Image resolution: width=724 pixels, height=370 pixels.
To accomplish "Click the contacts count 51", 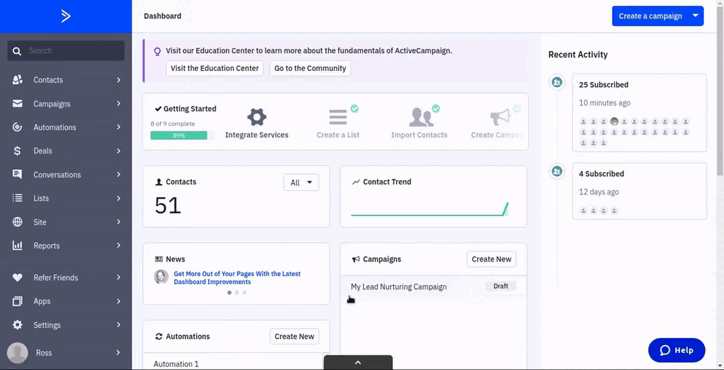I will (168, 206).
